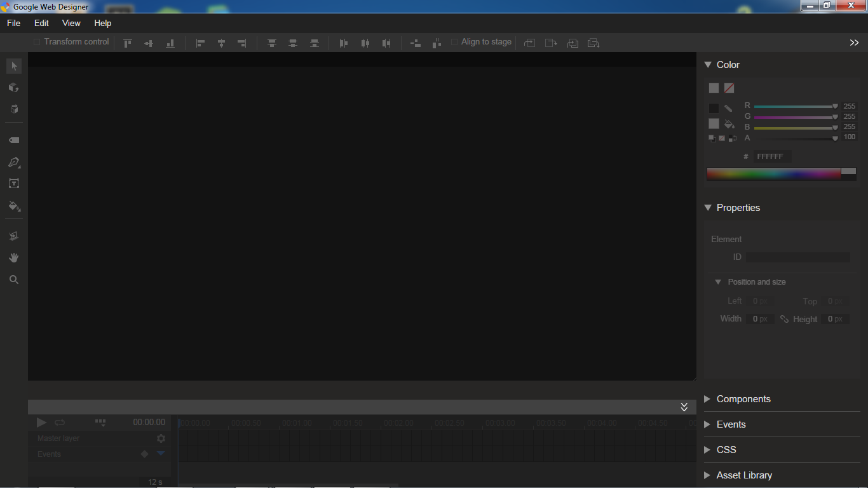Click the Events layer blue dropdown triangle
Screen dimensions: 868x488
pos(161,454)
